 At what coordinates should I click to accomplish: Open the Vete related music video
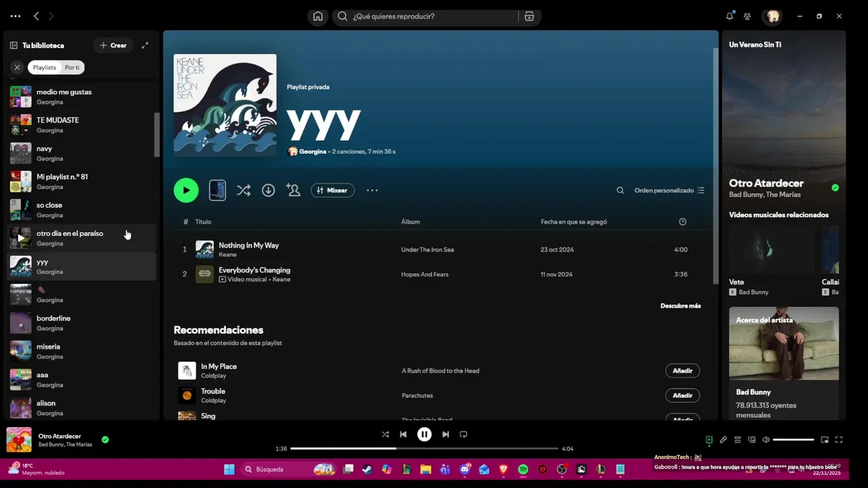[x=772, y=261]
